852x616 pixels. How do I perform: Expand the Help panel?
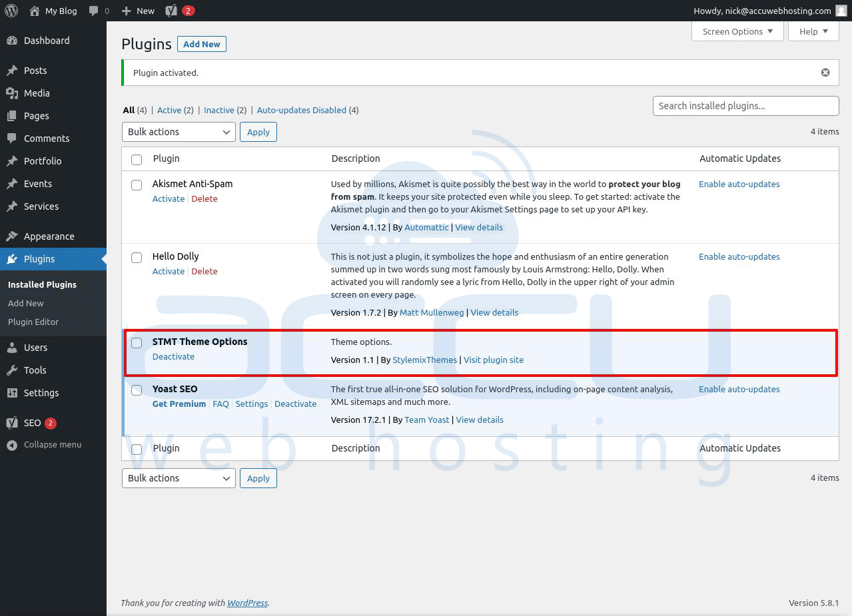813,31
